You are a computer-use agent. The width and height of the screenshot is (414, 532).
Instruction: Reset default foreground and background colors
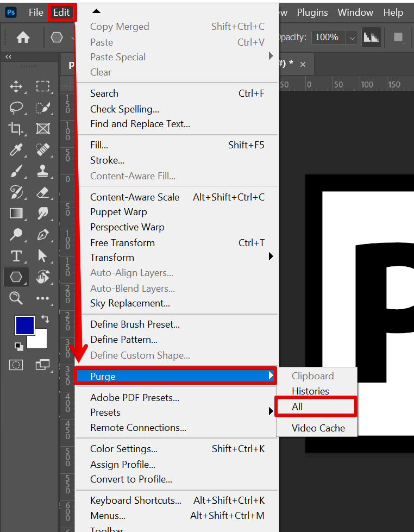[18, 346]
